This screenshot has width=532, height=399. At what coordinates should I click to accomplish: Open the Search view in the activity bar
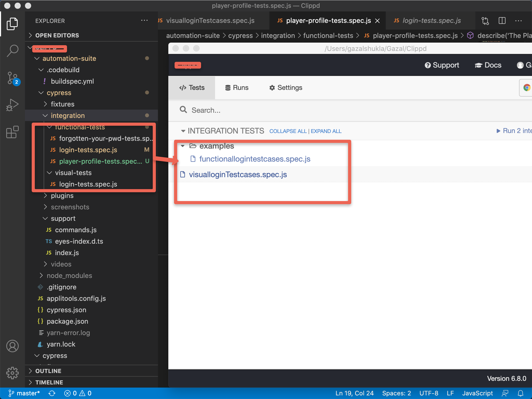pyautogui.click(x=12, y=51)
